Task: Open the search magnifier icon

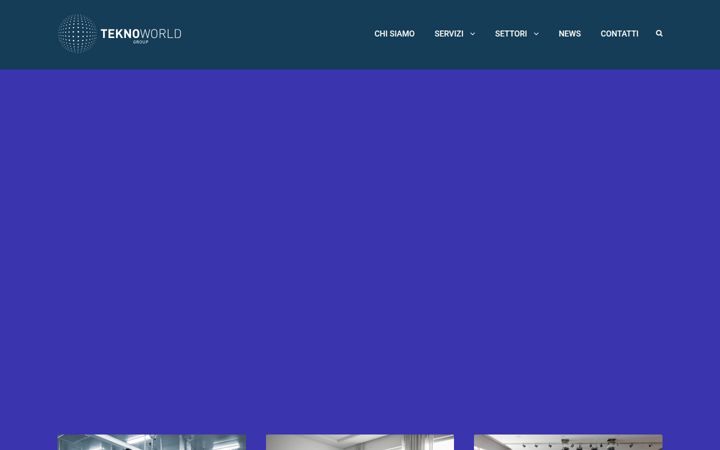Action: click(x=659, y=34)
